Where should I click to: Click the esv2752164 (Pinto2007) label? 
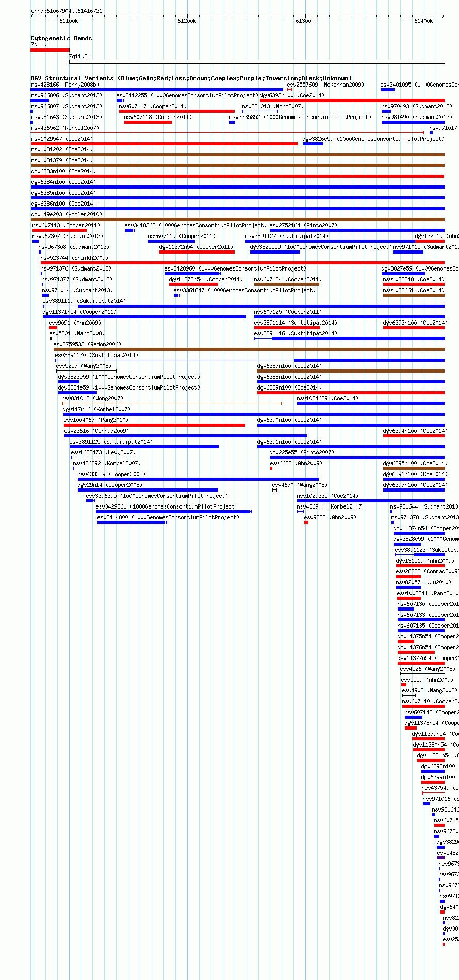(303, 225)
